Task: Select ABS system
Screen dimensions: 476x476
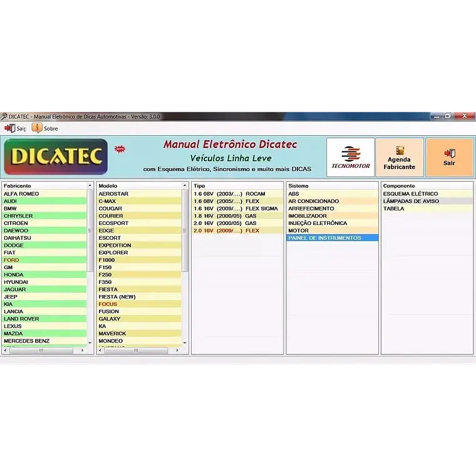Action: [333, 194]
